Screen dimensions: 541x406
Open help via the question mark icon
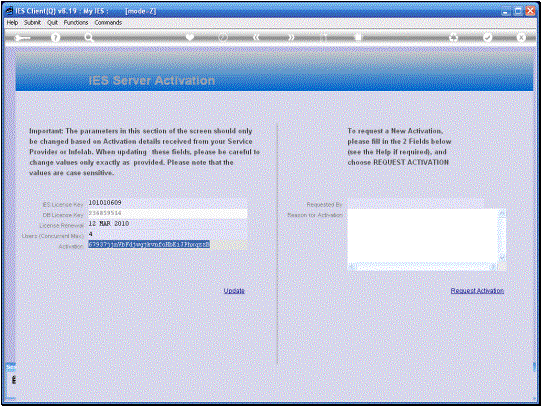(x=55, y=38)
